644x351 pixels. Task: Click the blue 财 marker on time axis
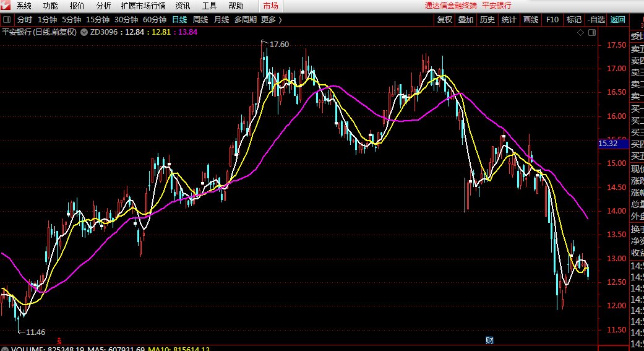[489, 340]
